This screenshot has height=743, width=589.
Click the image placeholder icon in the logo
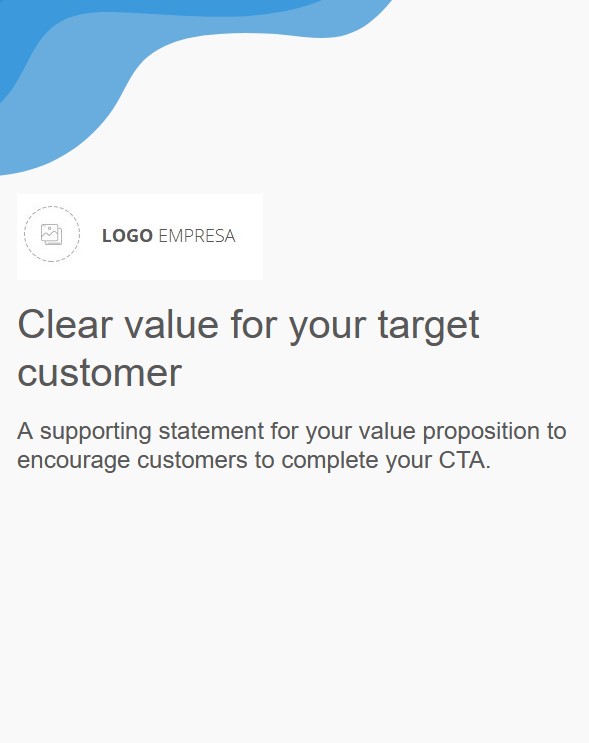[52, 235]
